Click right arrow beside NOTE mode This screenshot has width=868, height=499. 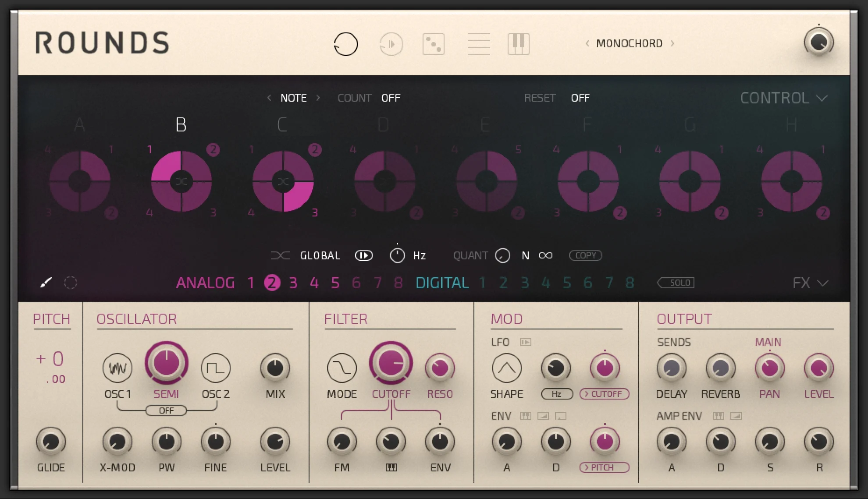[x=318, y=98]
